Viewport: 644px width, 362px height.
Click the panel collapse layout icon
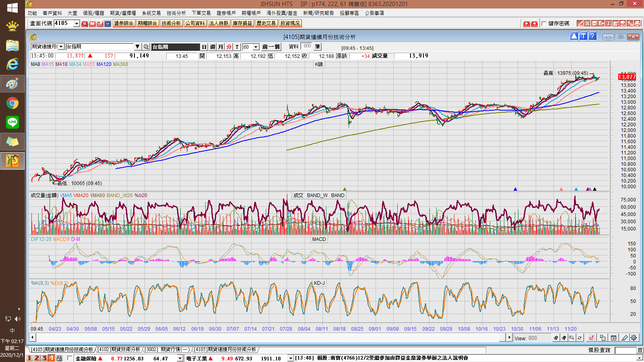(613, 338)
